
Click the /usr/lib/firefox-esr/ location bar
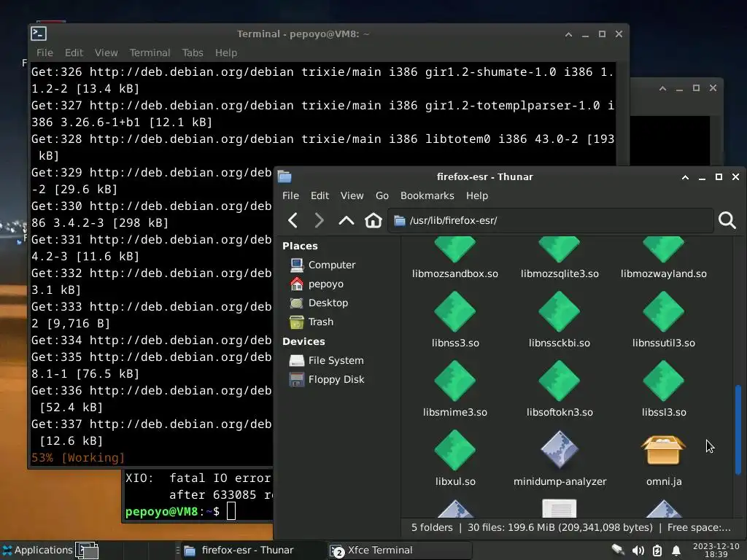[x=551, y=220]
